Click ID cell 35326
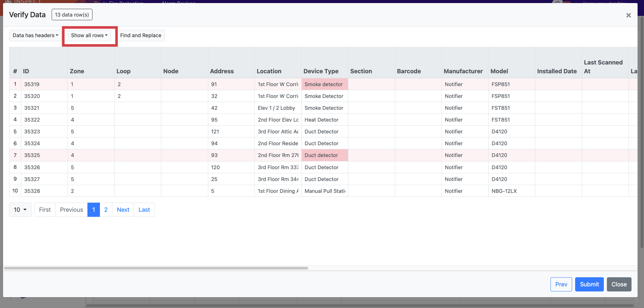Screen dimensions: 644x308 [44, 168]
